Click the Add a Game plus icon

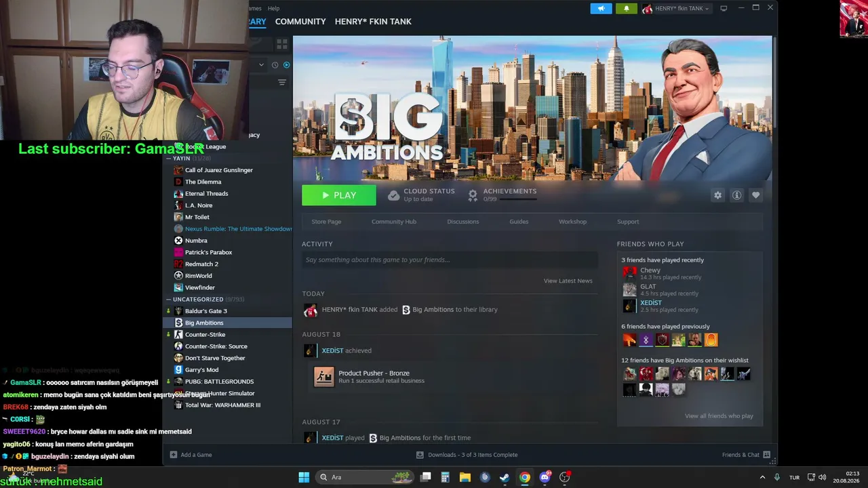coord(174,455)
